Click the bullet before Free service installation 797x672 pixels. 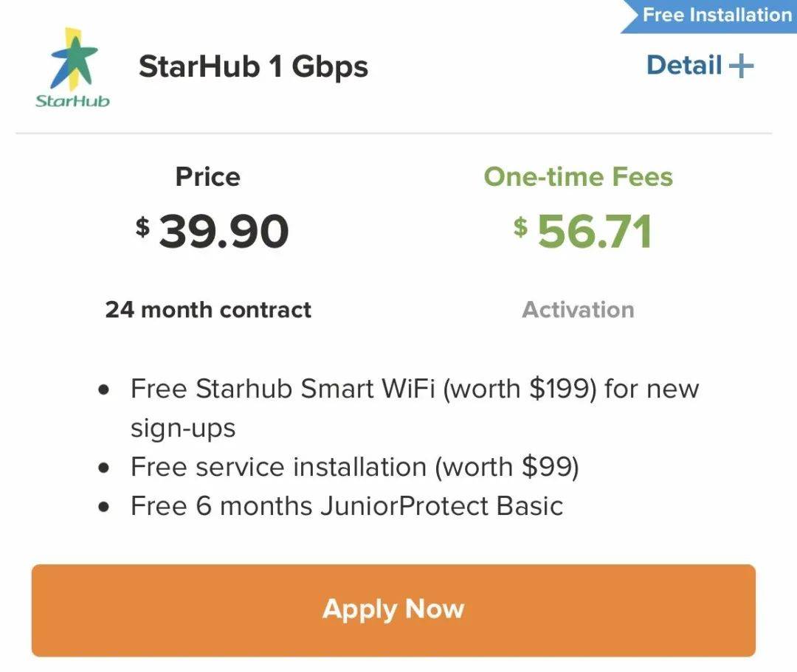tap(104, 468)
